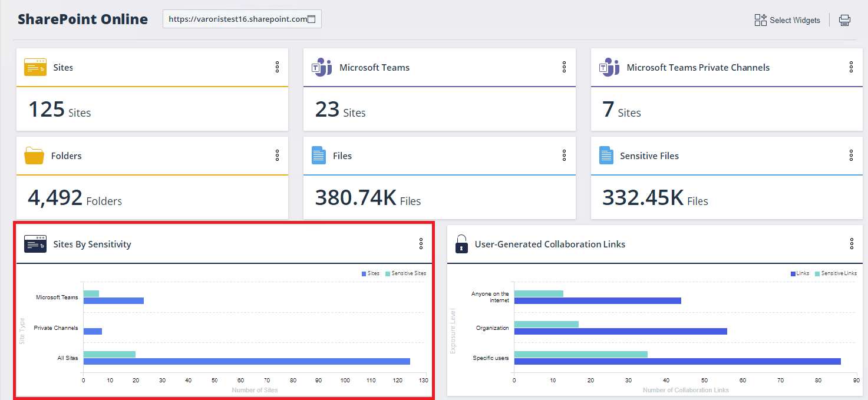Open the SharePoint site URL dropdown

click(242, 19)
